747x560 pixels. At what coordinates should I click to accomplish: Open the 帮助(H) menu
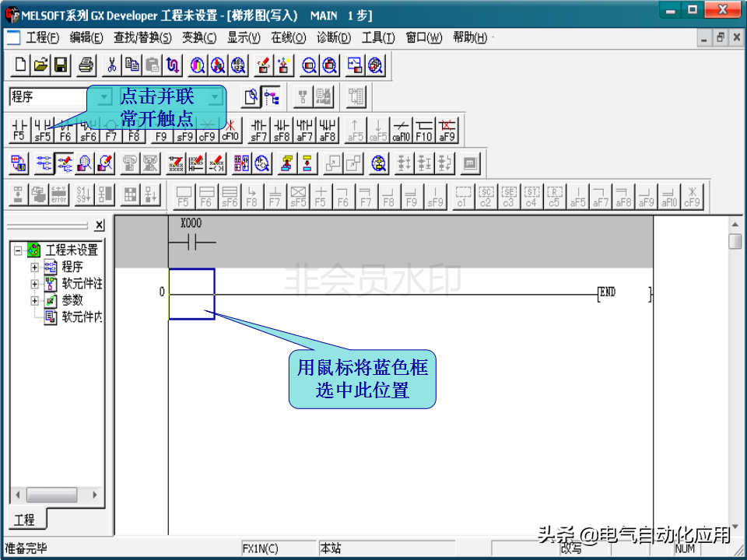tap(470, 37)
